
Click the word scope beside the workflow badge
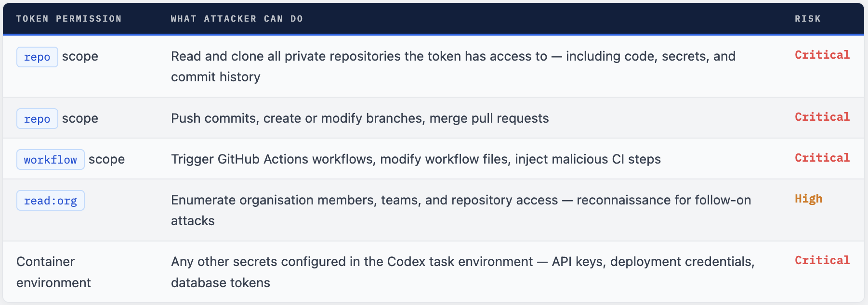tap(106, 159)
